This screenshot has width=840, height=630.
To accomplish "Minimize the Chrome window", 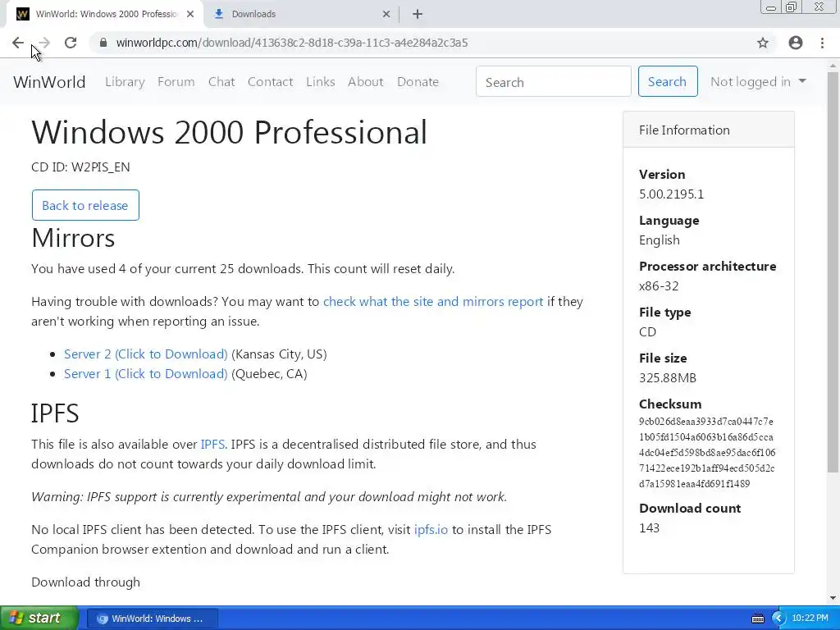I will coord(771,7).
